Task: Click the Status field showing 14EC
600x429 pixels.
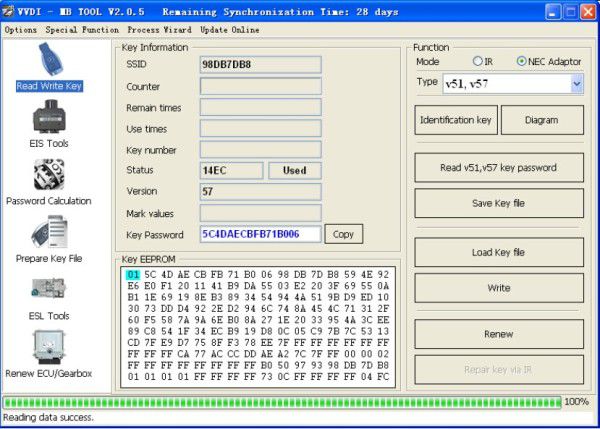Action: point(232,170)
